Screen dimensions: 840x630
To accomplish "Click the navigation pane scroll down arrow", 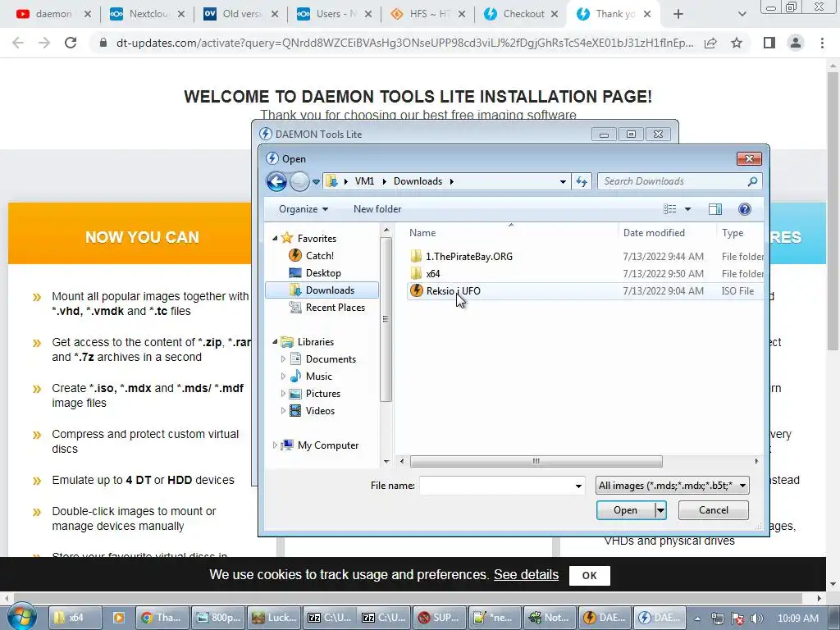I will 386,461.
